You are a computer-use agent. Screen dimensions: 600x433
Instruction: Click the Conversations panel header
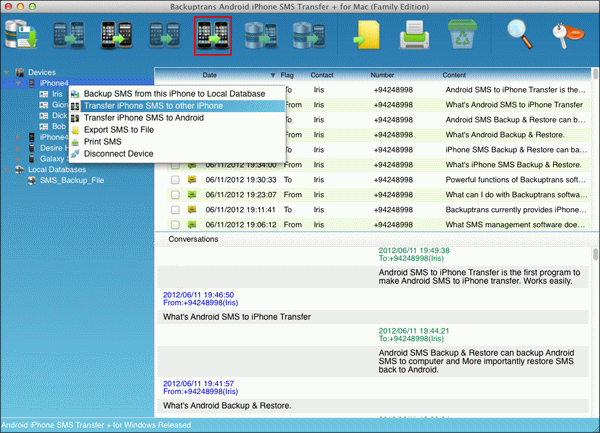pyautogui.click(x=193, y=239)
